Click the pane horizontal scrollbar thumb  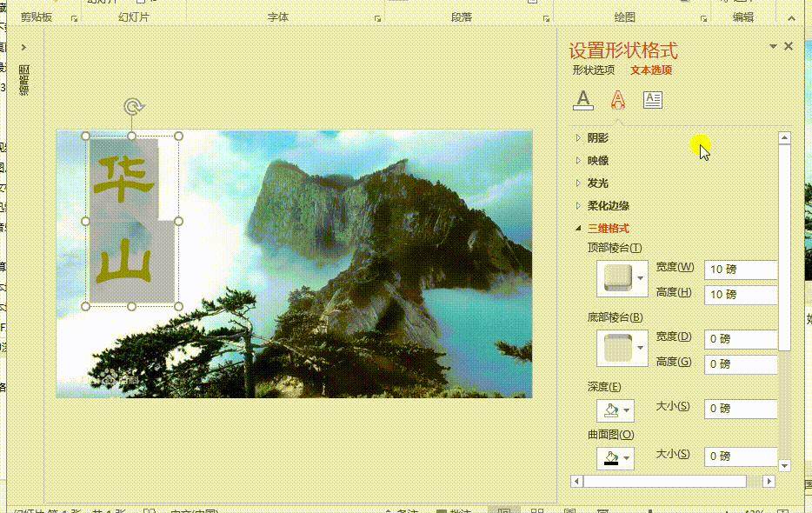pyautogui.click(x=665, y=482)
